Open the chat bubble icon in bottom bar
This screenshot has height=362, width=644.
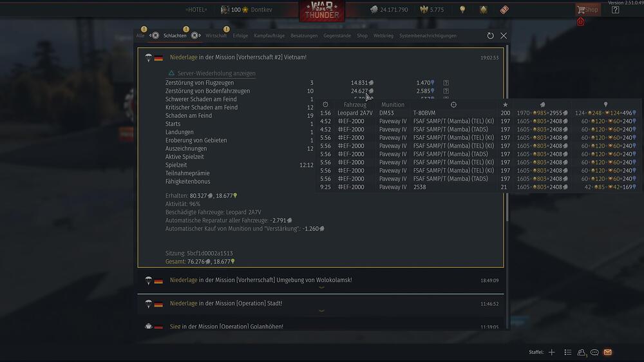594,352
